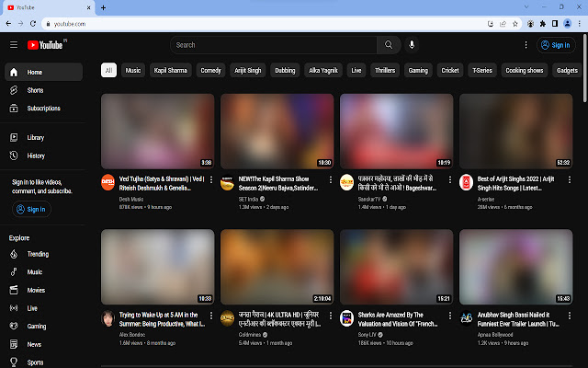The image size is (588, 368).
Task: Click Desh Music channel avatar
Action: [x=108, y=182]
